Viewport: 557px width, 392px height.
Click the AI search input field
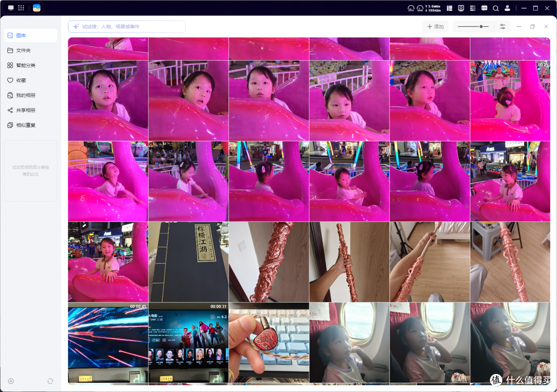pos(126,27)
